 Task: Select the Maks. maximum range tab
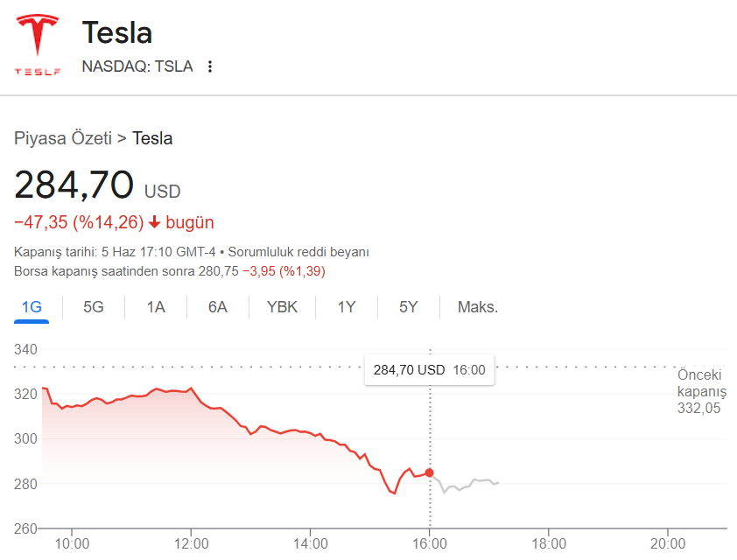tap(478, 307)
